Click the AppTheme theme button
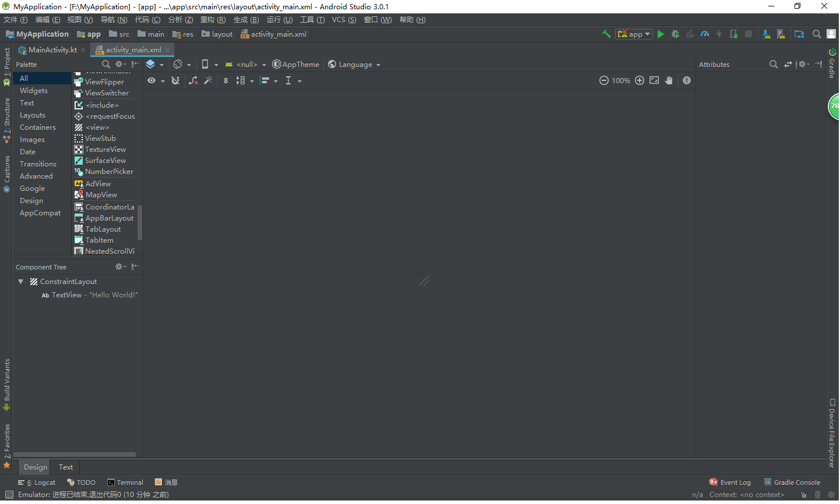This screenshot has height=504, width=840. 296,65
